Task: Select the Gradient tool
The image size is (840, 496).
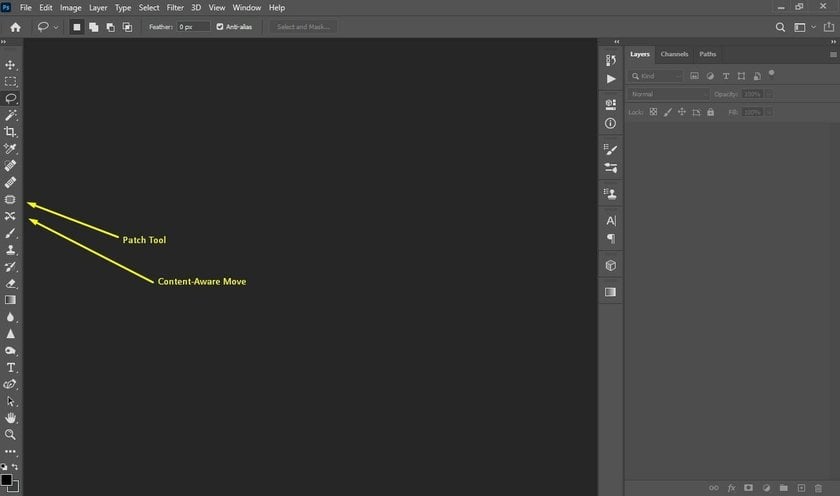Action: [10, 300]
